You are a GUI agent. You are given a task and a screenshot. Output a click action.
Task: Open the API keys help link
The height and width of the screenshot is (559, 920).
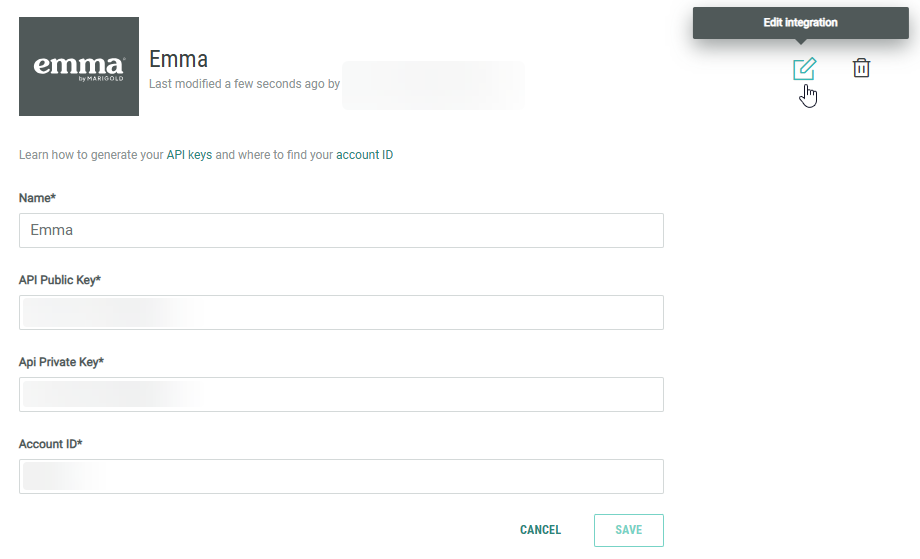[189, 155]
